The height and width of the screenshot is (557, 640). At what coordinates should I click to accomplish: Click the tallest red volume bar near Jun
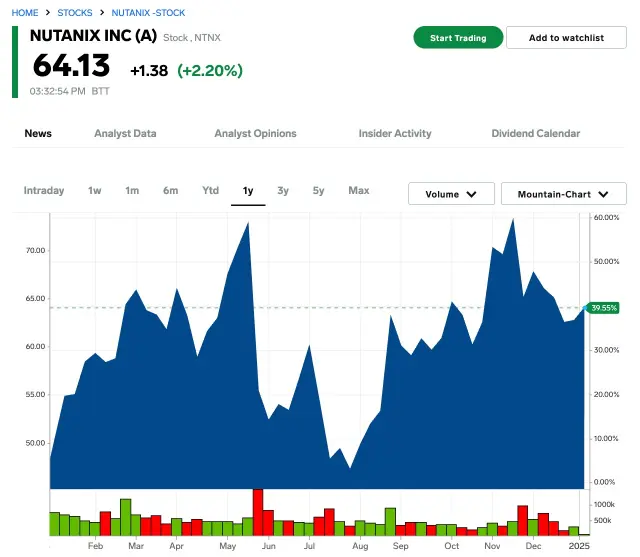(x=258, y=512)
